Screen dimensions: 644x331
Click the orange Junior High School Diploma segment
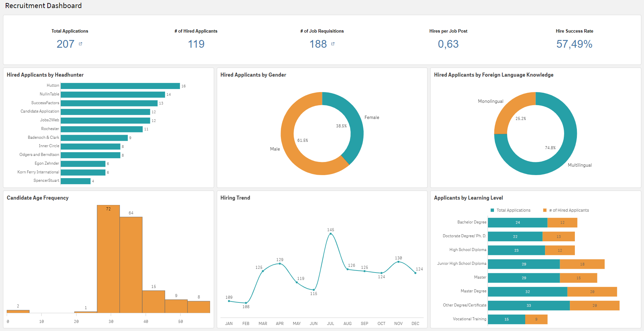click(x=582, y=264)
